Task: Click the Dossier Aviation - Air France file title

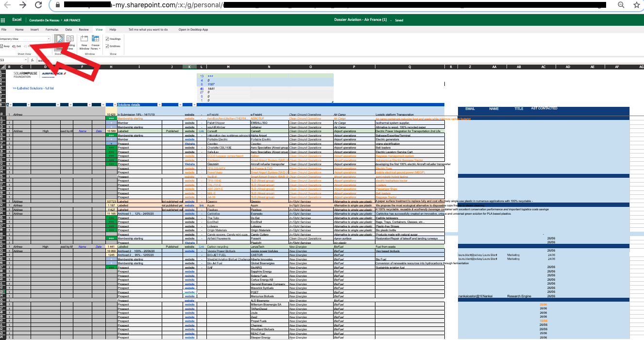Action: [361, 20]
